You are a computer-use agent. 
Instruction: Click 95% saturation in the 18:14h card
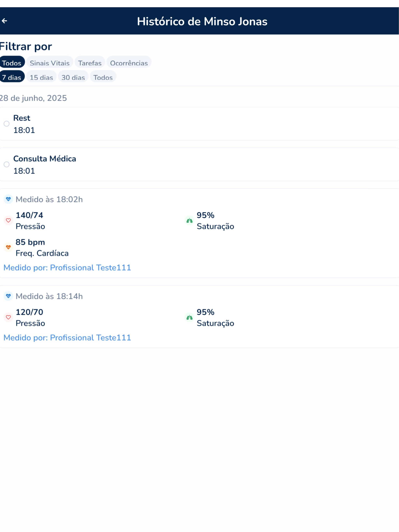pyautogui.click(x=206, y=312)
